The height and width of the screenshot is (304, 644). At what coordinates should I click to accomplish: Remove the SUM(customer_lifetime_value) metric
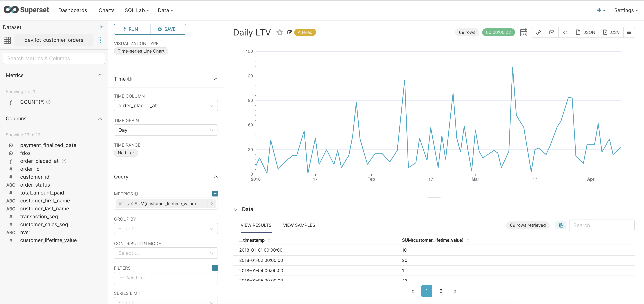pyautogui.click(x=120, y=204)
